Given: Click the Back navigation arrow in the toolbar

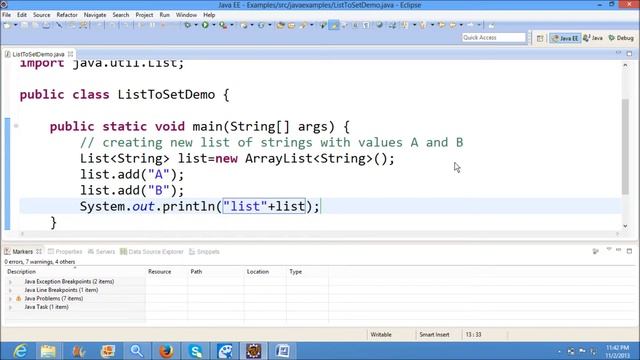Looking at the screenshot, I should click(x=453, y=25).
